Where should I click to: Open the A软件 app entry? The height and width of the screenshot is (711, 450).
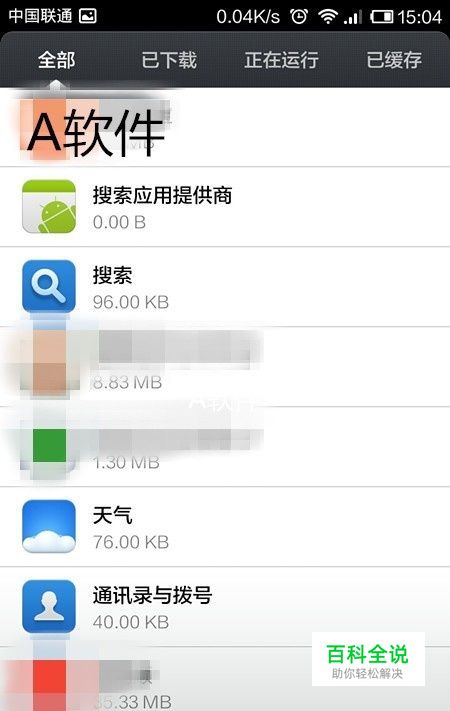225,127
